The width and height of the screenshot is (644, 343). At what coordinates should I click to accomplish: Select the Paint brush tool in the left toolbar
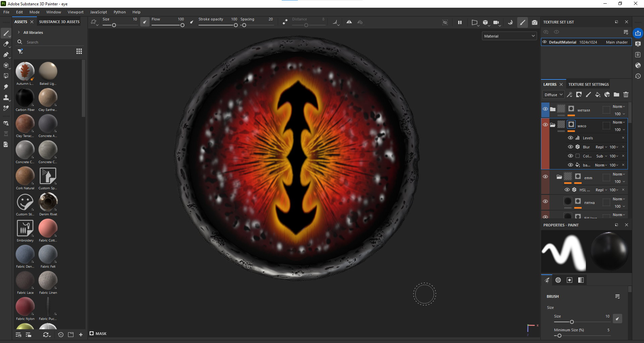[x=6, y=33]
